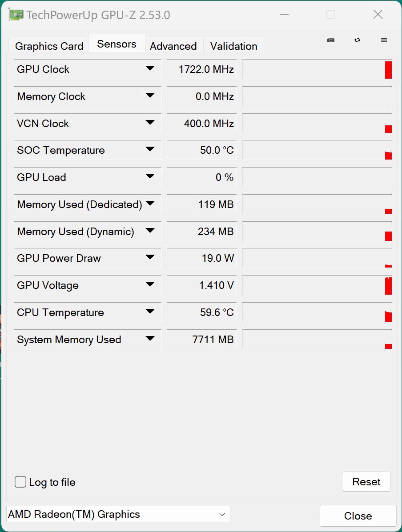This screenshot has width=402, height=532.
Task: Select the AMD Radeon(TM) Graphics device combo box
Action: coord(118,514)
